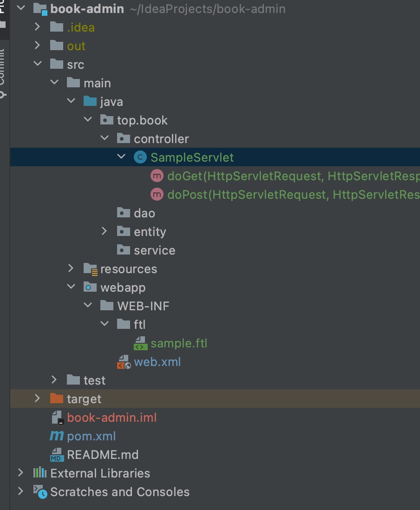
Task: Collapse the webapp folder
Action: [71, 287]
